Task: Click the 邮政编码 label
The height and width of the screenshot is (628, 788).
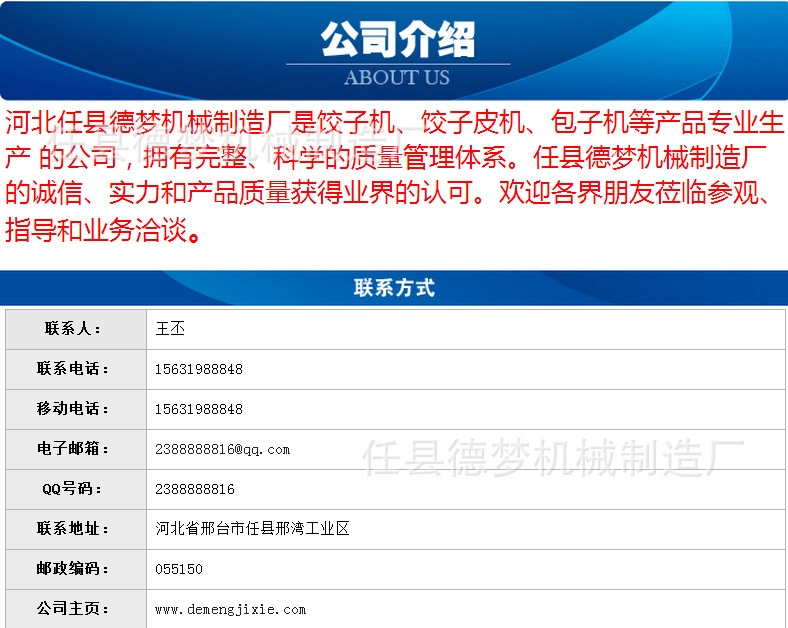Action: (72, 568)
